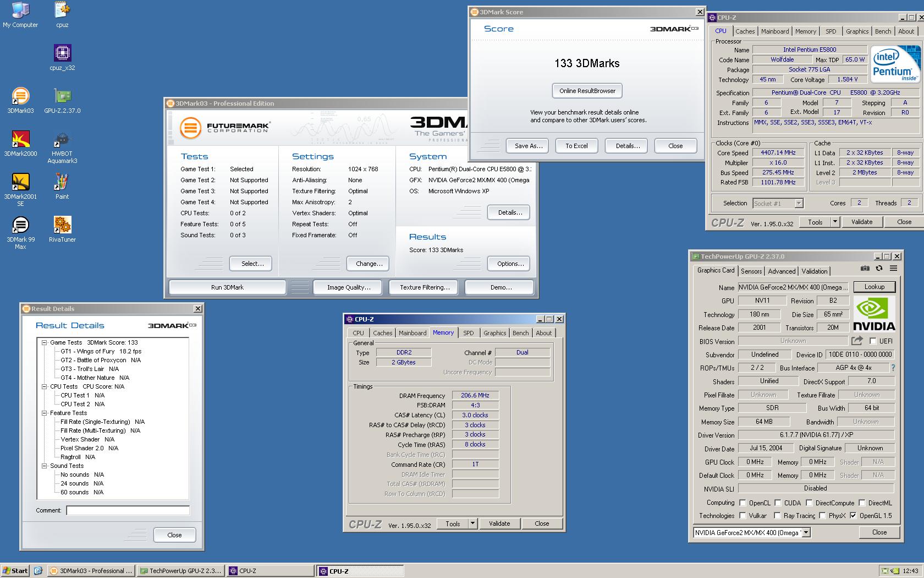The width and height of the screenshot is (924, 578).
Task: Launch cpuz_x32 desktop icon
Action: click(62, 58)
